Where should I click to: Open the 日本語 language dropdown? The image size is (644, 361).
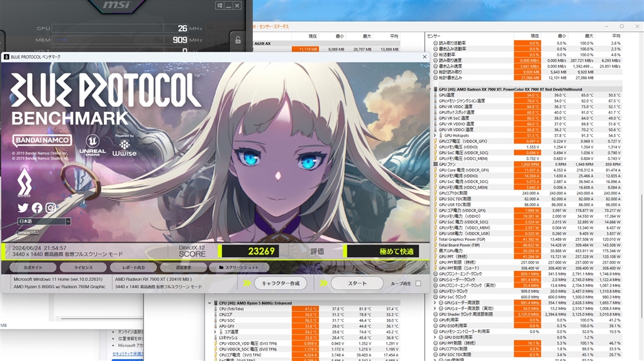pyautogui.click(x=44, y=221)
